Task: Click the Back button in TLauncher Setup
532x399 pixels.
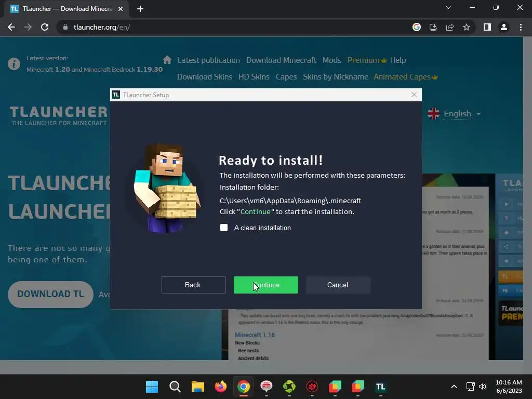Action: point(193,285)
